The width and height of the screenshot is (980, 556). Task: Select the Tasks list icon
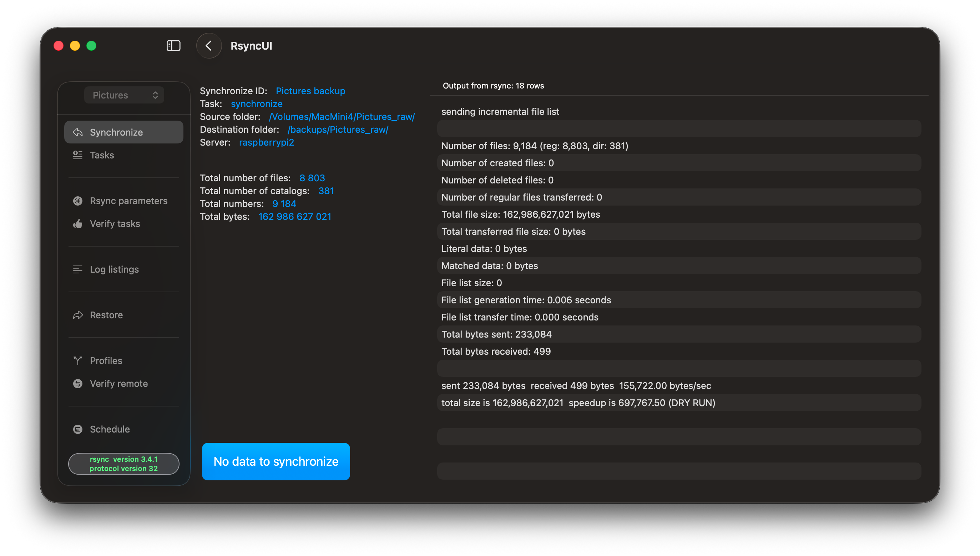click(x=78, y=155)
